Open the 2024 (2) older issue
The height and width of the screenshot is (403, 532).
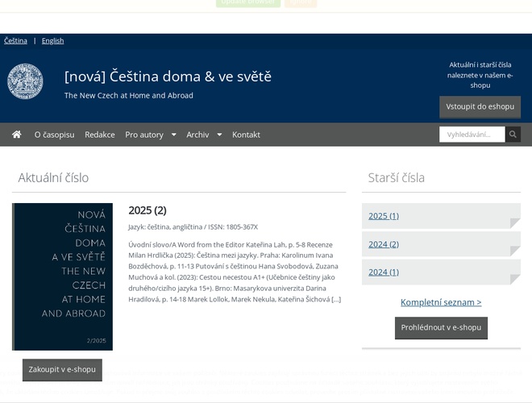pos(384,244)
